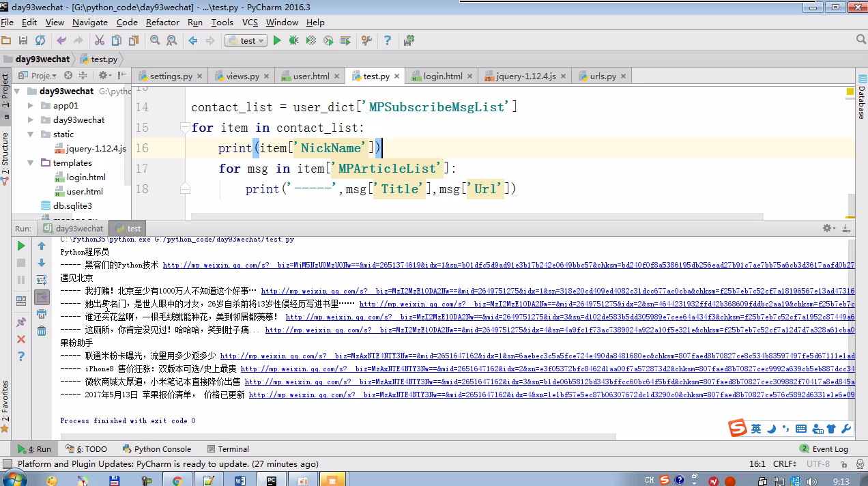Image resolution: width=868 pixels, height=486 pixels.
Task: Click the Replace icon in toolbar
Action: pos(172,41)
